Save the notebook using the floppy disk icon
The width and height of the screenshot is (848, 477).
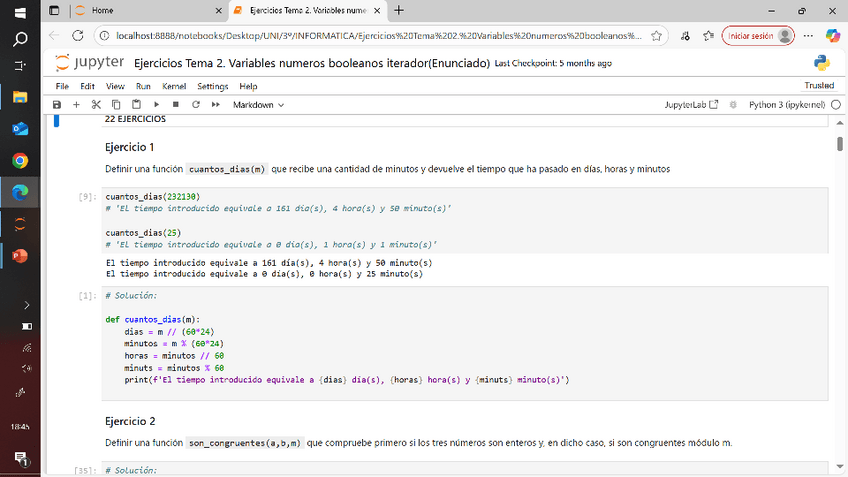(x=57, y=104)
